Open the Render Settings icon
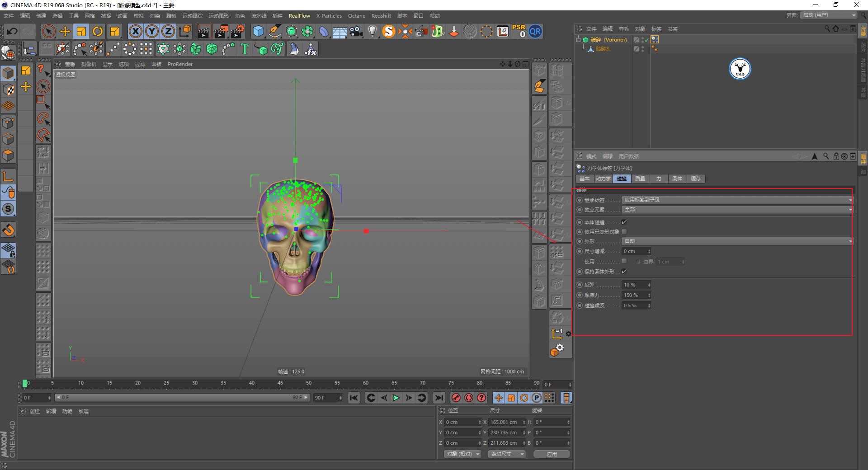 pyautogui.click(x=238, y=31)
